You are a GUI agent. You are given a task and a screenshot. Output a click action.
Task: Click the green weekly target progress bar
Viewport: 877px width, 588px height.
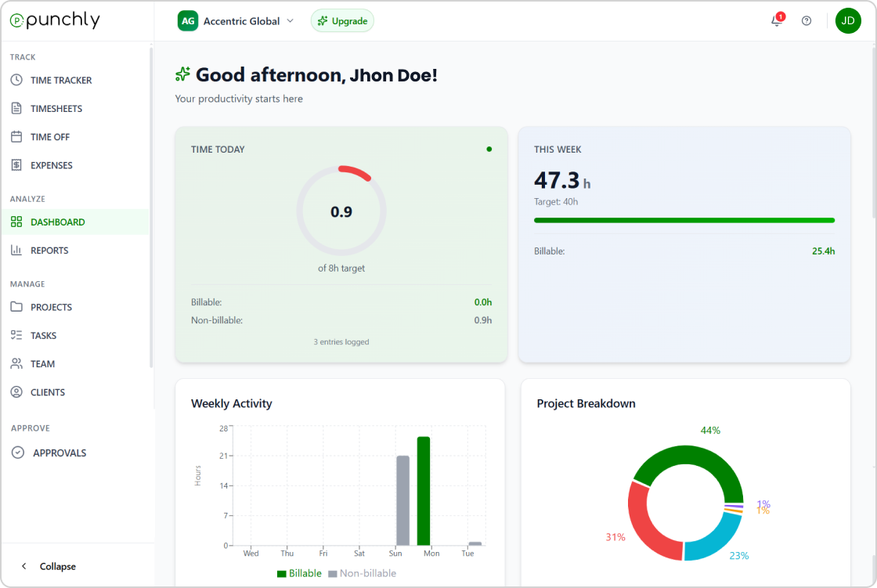click(684, 220)
